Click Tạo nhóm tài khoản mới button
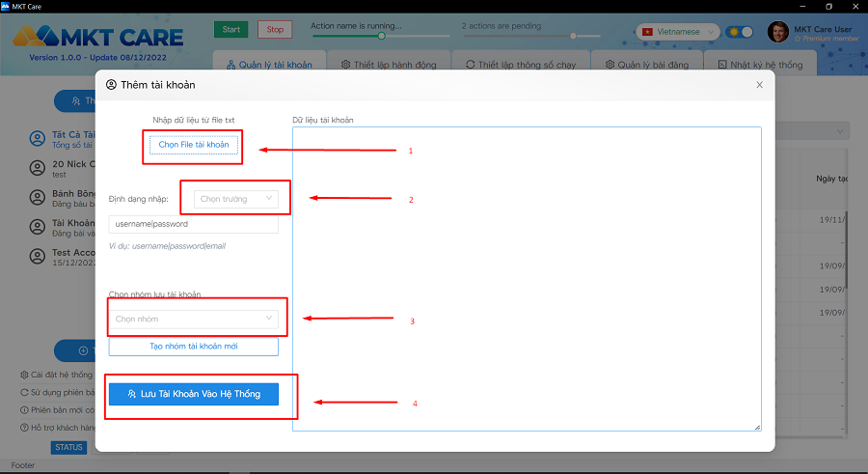This screenshot has width=868, height=474. 193,347
